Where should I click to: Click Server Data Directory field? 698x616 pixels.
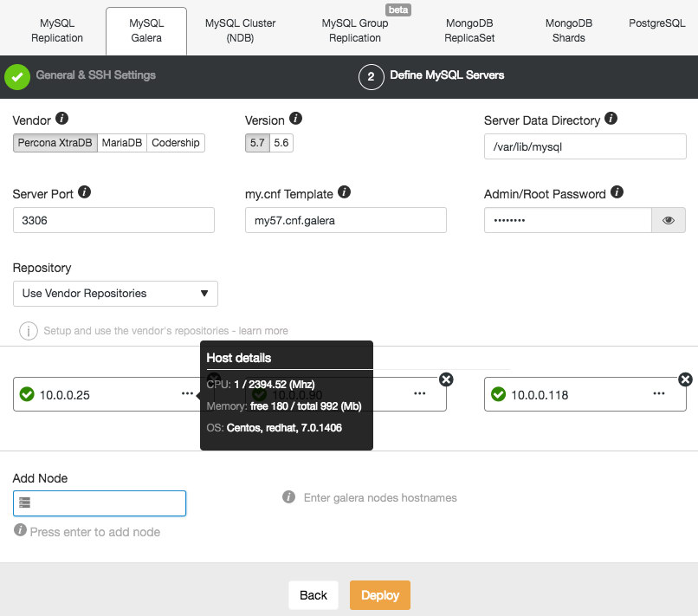[585, 146]
